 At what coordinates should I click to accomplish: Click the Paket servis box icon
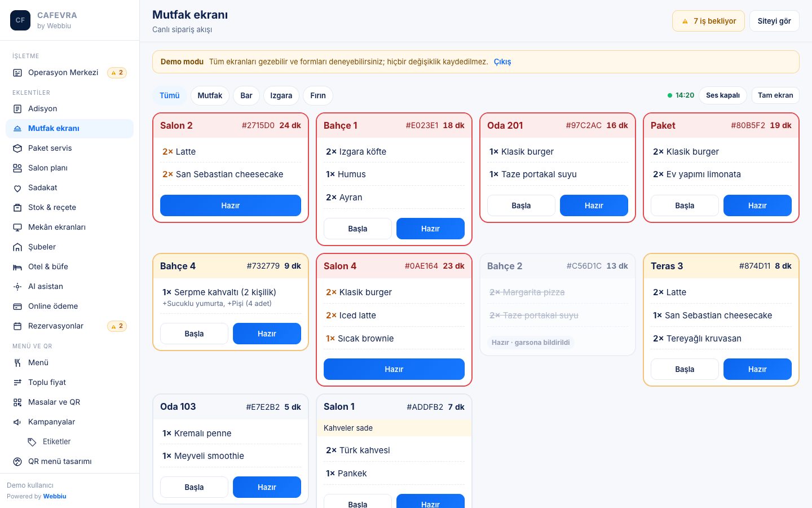point(17,148)
